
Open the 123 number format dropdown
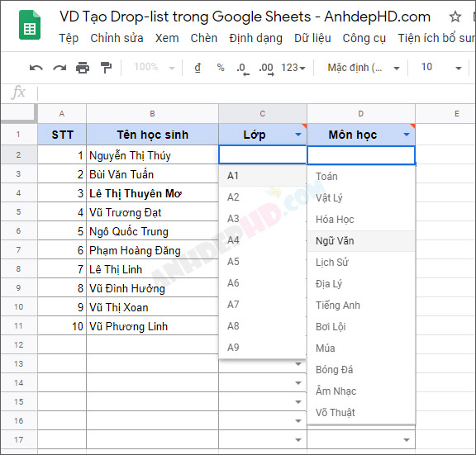(293, 68)
